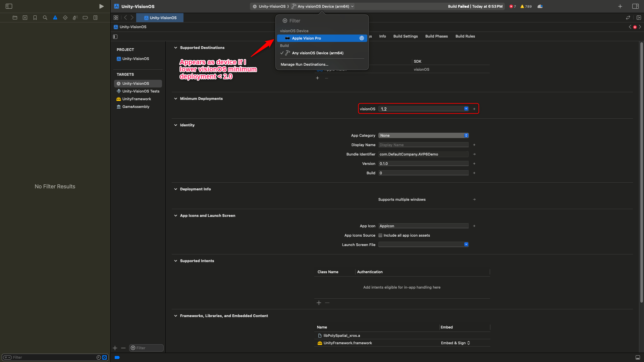Open the App Category dropdown
This screenshot has height=362, width=644.
point(423,136)
